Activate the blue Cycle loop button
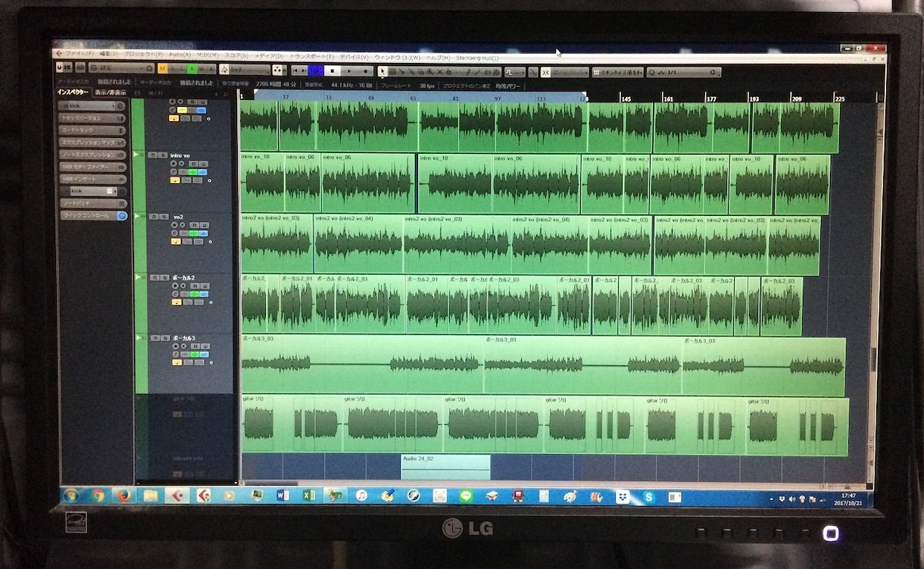The height and width of the screenshot is (569, 924). coord(315,71)
